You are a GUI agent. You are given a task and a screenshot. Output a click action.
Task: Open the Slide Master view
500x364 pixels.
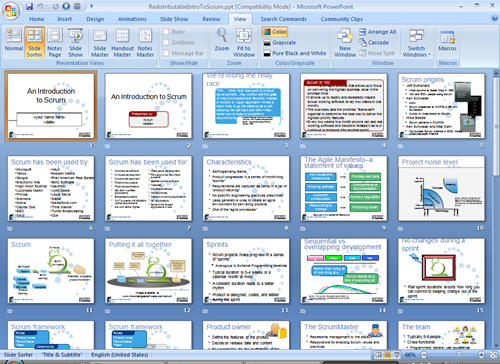coord(100,42)
